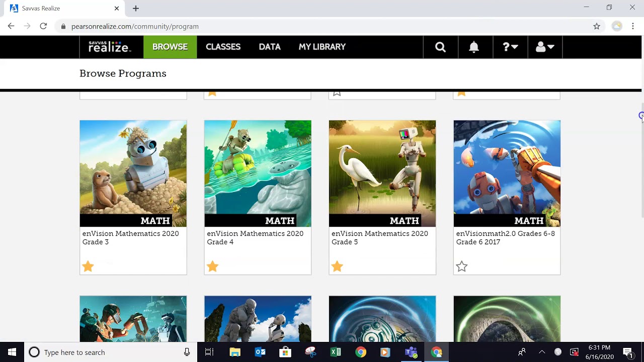The height and width of the screenshot is (362, 644).
Task: Close the Savvas Realize browser tab
Action: (x=117, y=9)
